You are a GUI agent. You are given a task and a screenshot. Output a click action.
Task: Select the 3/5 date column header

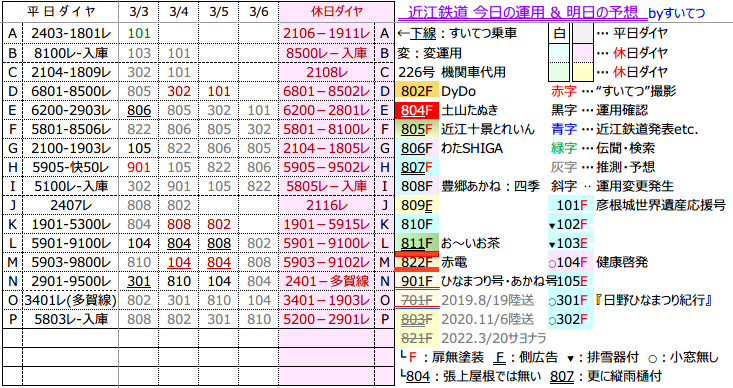click(219, 12)
